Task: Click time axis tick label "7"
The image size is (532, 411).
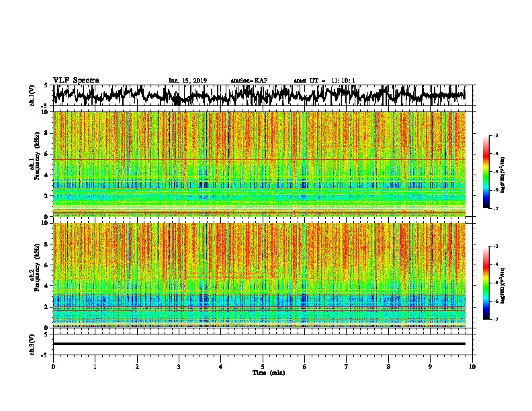Action: click(x=347, y=367)
